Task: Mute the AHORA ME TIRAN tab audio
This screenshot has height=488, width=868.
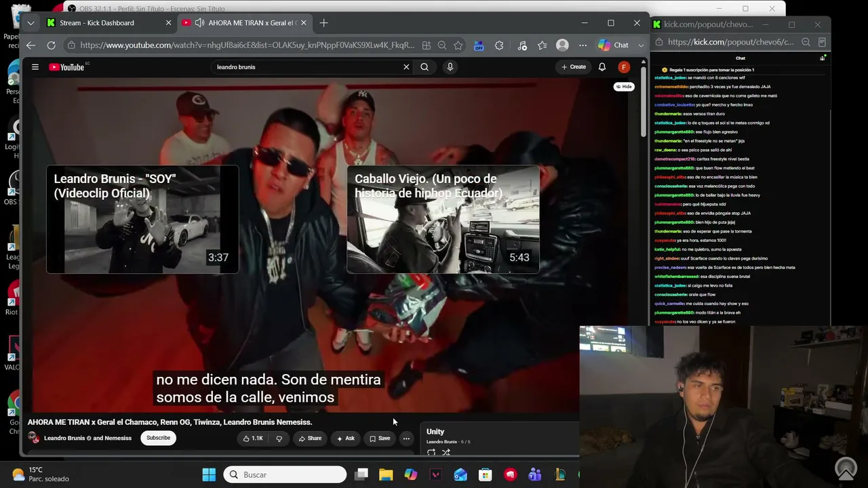Action: click(x=199, y=23)
